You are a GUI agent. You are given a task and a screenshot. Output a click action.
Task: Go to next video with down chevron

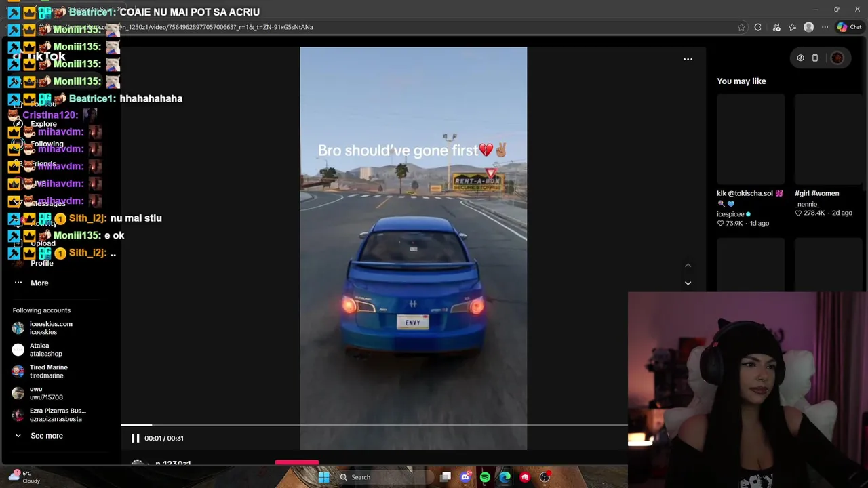(688, 283)
